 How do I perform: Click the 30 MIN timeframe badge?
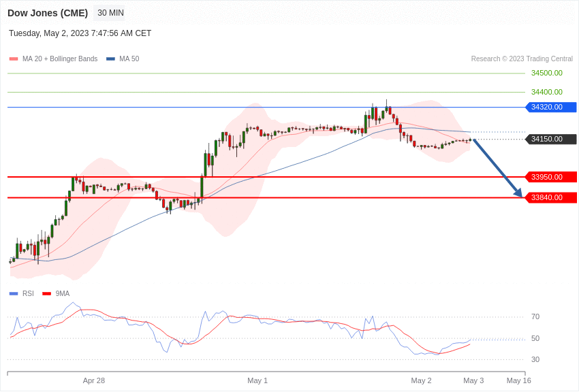[110, 13]
